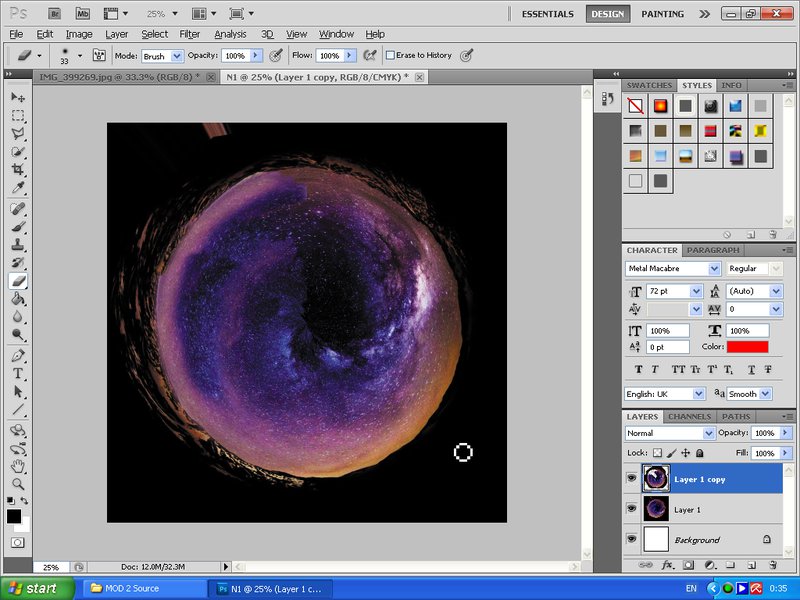Select the Quick Selection tool

pyautogui.click(x=18, y=152)
